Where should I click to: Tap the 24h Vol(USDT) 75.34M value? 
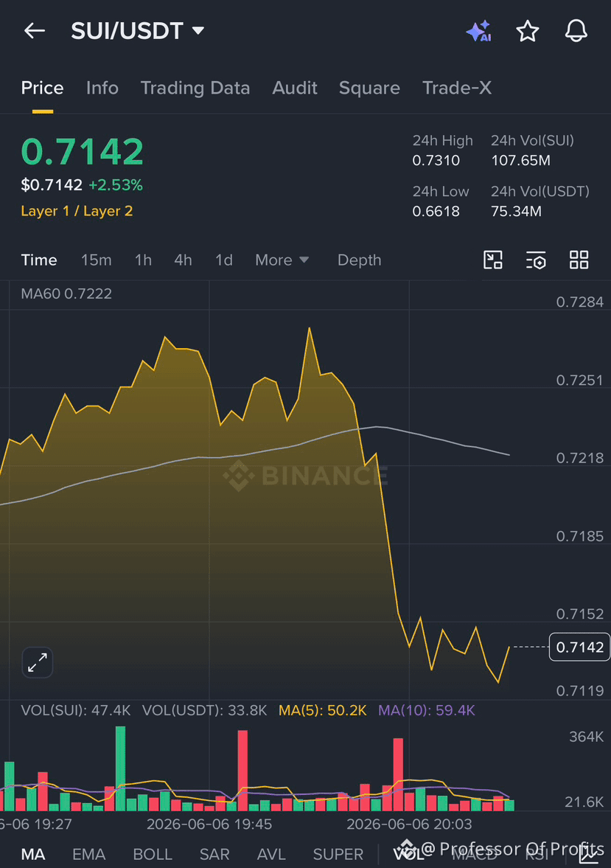click(517, 212)
